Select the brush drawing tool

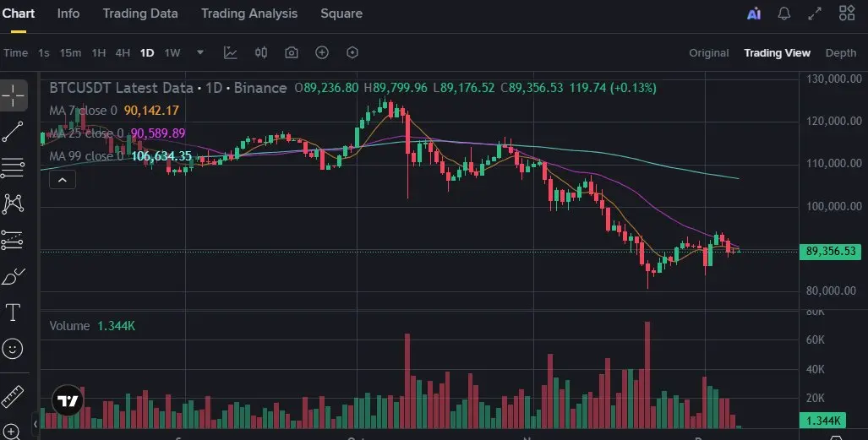(13, 276)
